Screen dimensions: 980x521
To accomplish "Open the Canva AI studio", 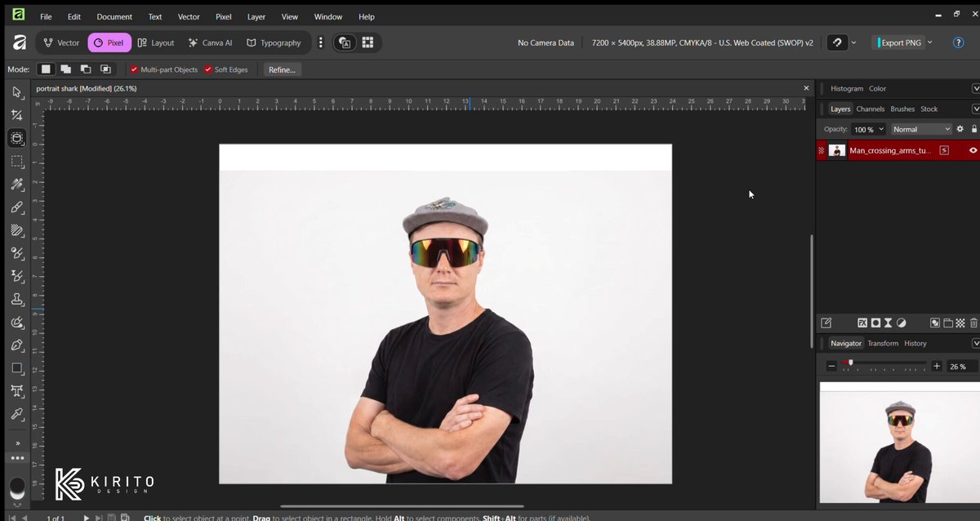I will tap(210, 42).
